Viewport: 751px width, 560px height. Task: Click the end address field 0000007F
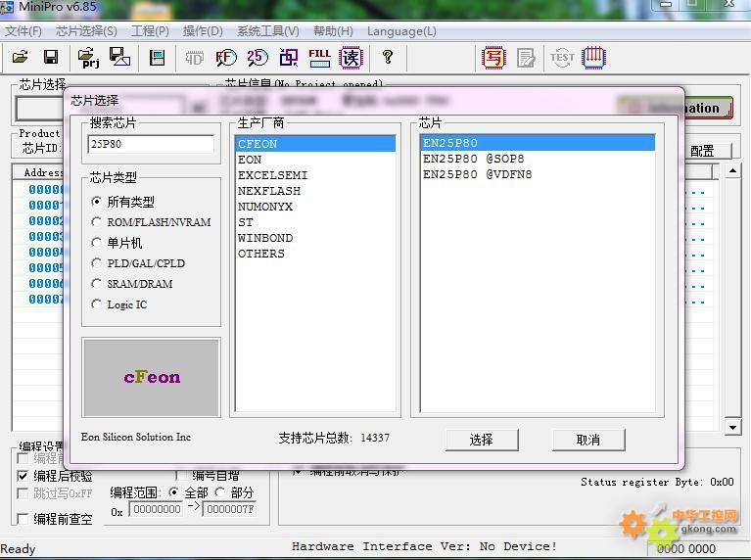pos(230,509)
